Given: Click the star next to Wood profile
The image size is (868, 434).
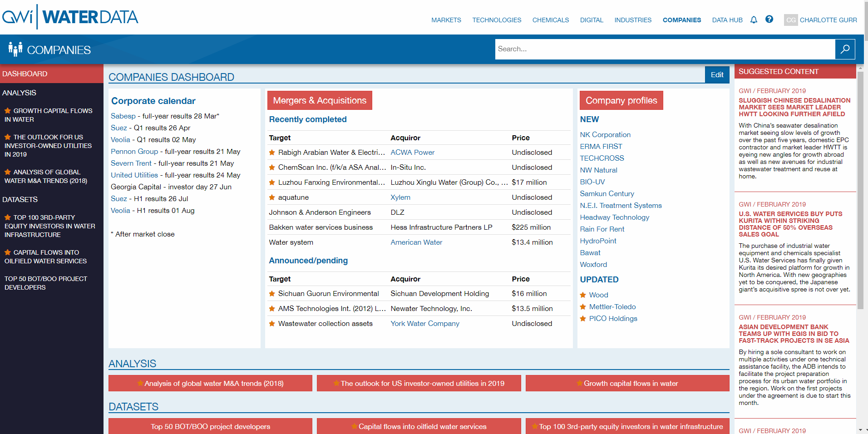Looking at the screenshot, I should (x=583, y=295).
